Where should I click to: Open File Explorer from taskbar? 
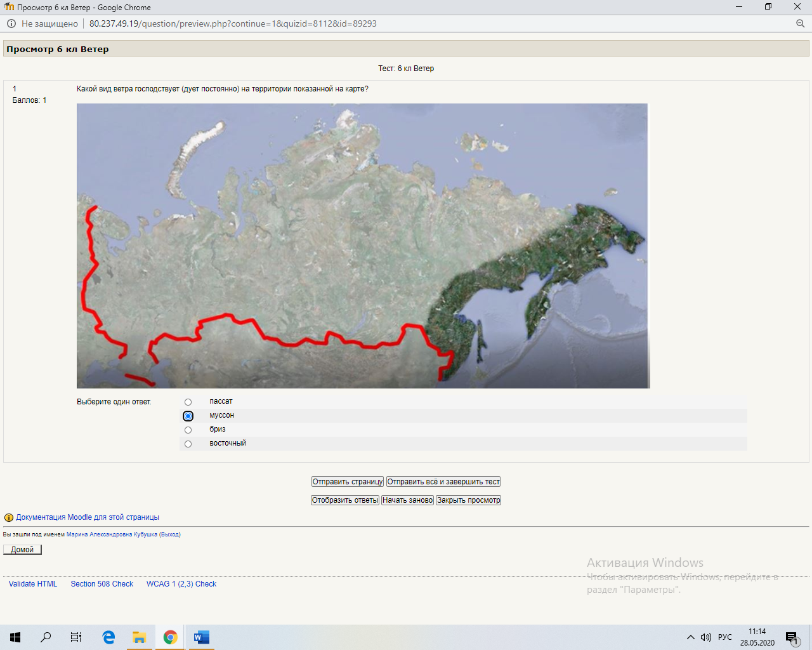(x=139, y=637)
